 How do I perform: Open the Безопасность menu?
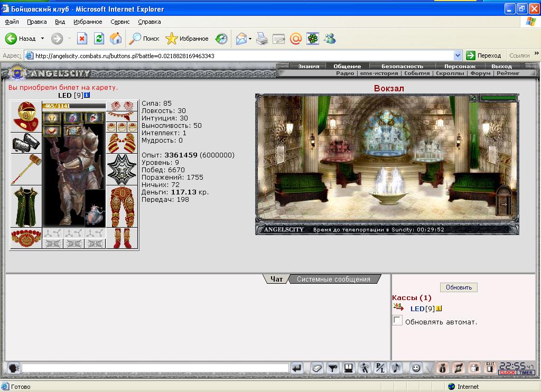coord(402,66)
